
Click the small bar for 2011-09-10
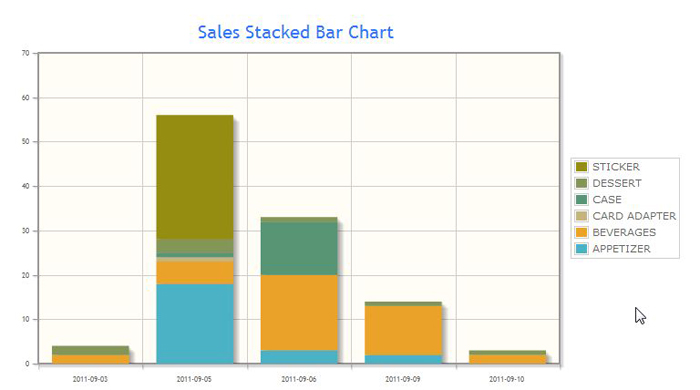507,357
